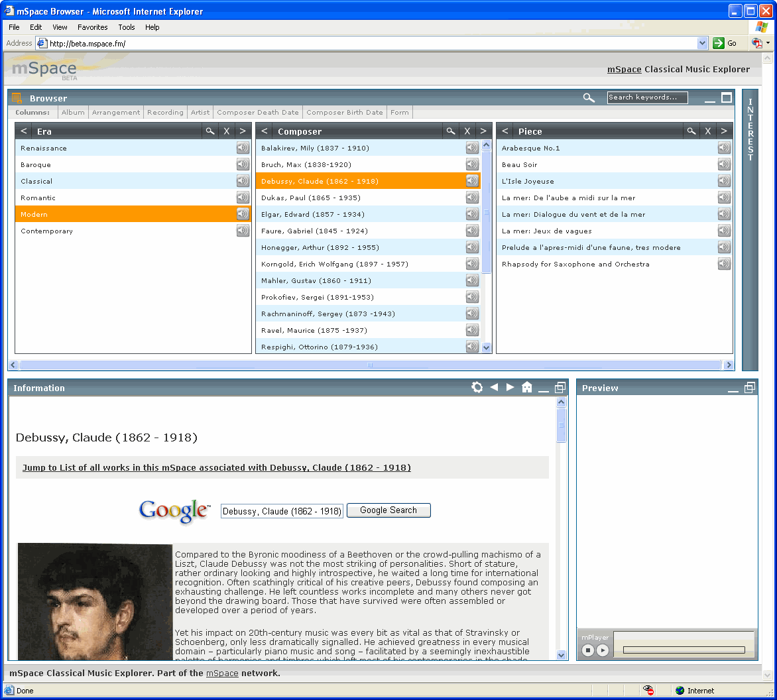Open the address bar dropdown arrow
This screenshot has width=777, height=700.
[x=702, y=43]
